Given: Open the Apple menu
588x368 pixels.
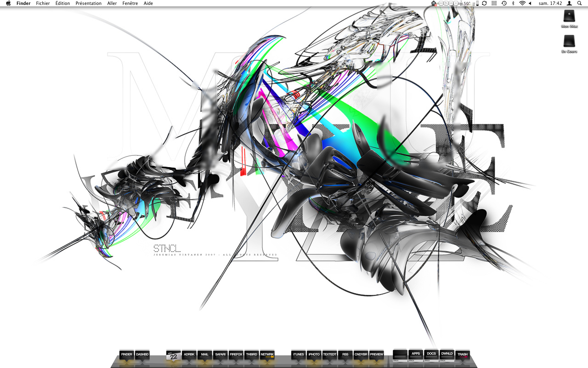Looking at the screenshot, I should tap(8, 3).
